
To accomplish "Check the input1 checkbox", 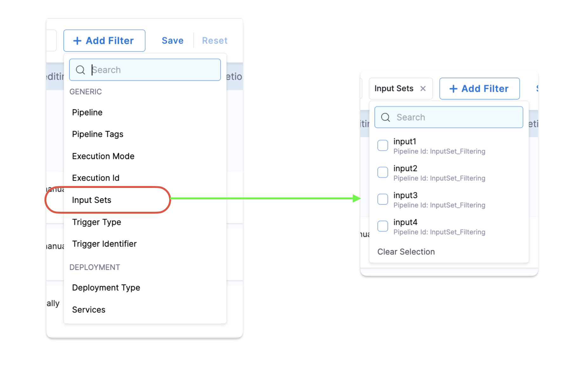I will point(383,145).
